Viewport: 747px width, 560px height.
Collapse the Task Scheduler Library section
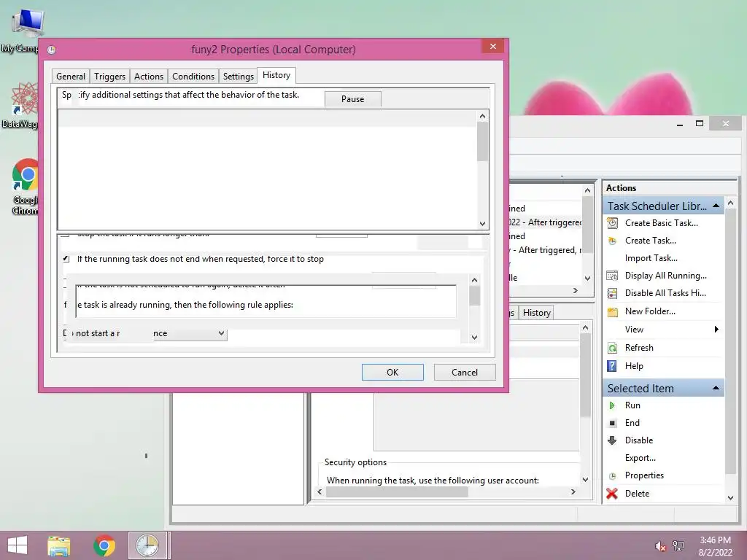click(x=716, y=206)
